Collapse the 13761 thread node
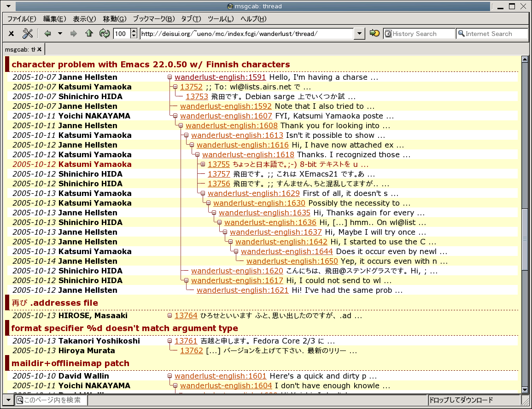The image size is (532, 409). [x=170, y=341]
